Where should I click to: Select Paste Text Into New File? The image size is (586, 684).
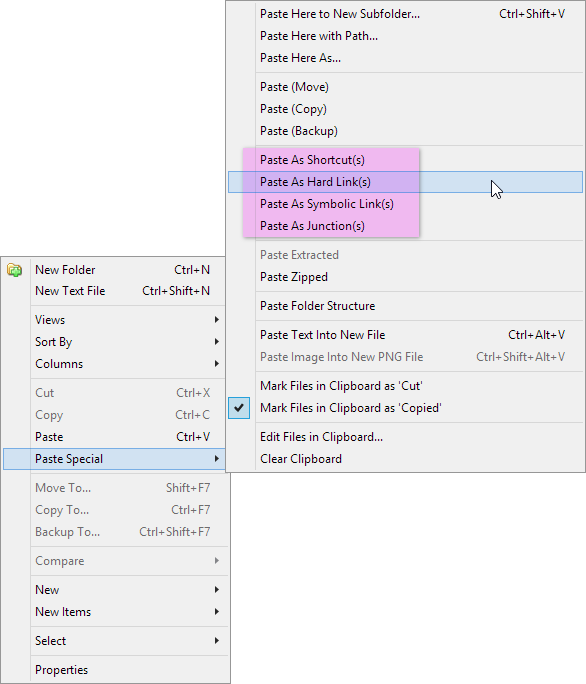[x=405, y=335]
